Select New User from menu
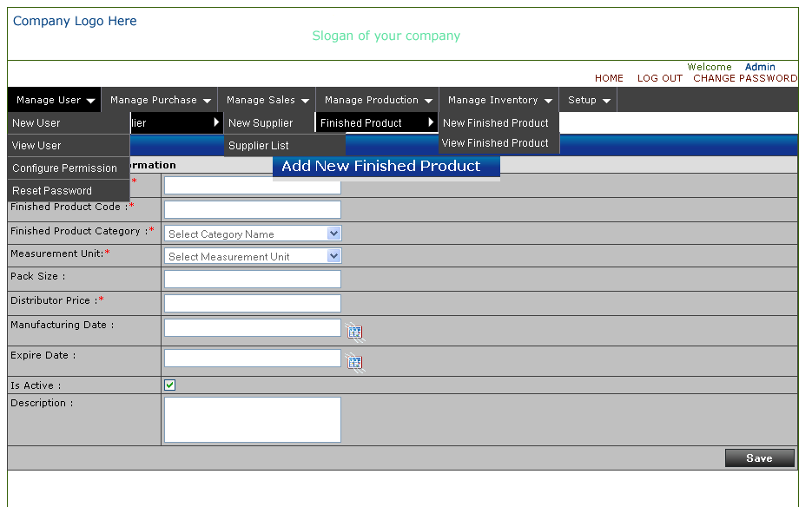The image size is (812, 507). tap(36, 123)
